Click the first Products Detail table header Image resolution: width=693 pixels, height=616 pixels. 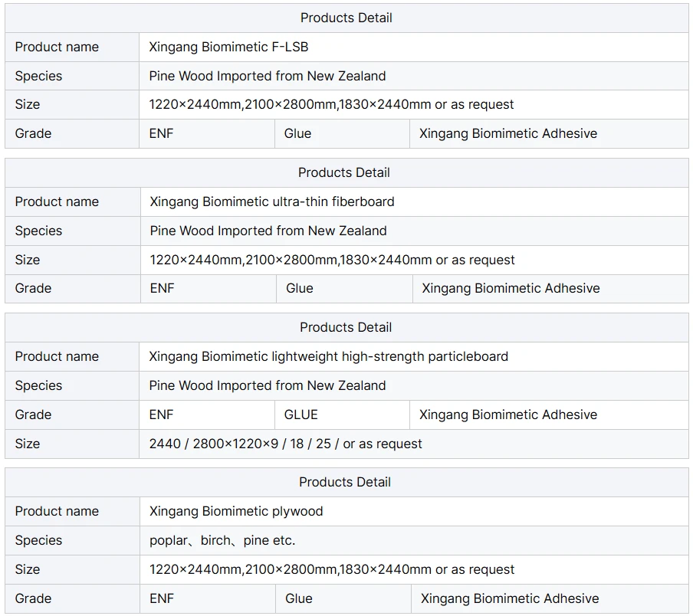[346, 18]
